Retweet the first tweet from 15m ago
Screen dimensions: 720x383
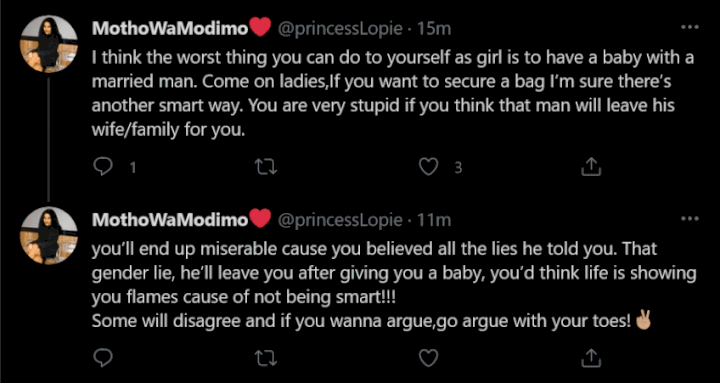point(266,168)
